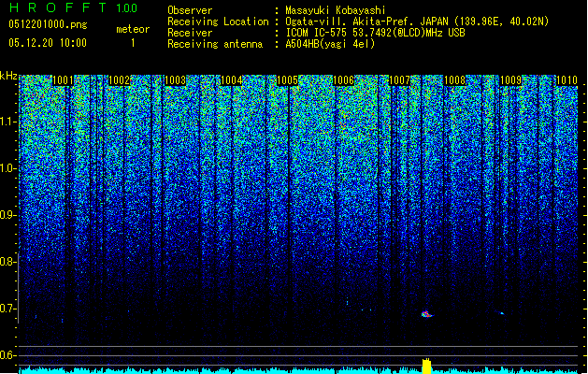Image resolution: width=588 pixels, height=374 pixels.
Task: Click the 1010 time marker
Action: click(566, 80)
